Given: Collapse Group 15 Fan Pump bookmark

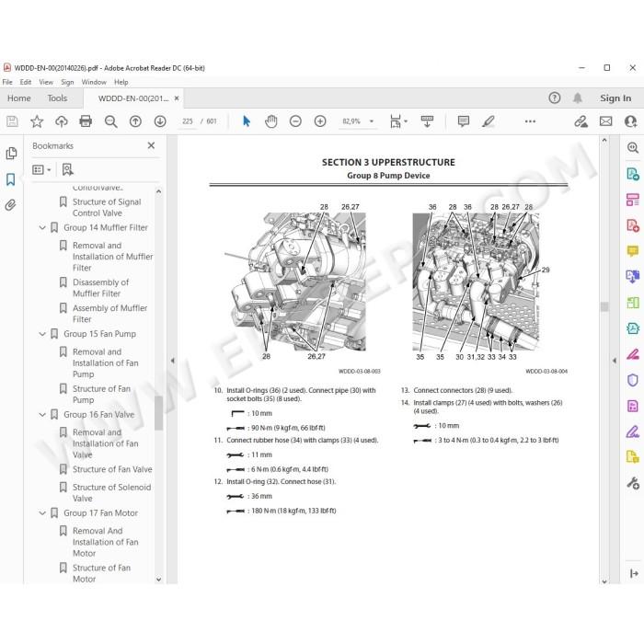Looking at the screenshot, I should 42,334.
